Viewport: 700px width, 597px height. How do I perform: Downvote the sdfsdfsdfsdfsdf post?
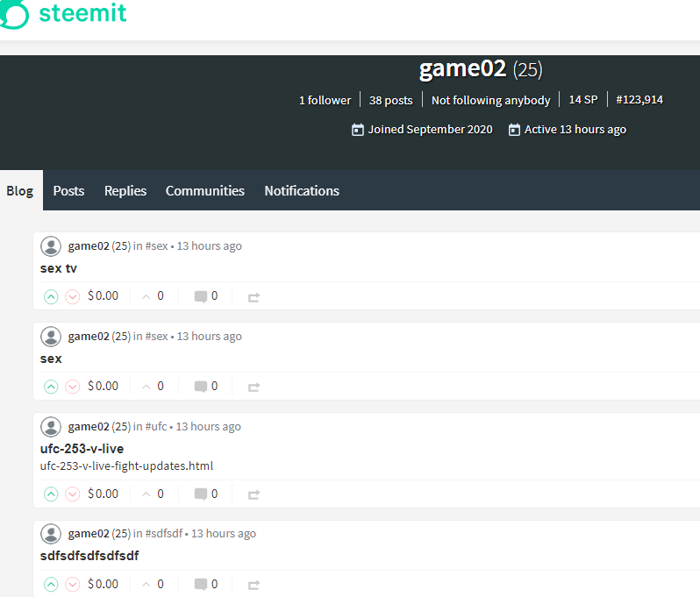[x=72, y=585]
